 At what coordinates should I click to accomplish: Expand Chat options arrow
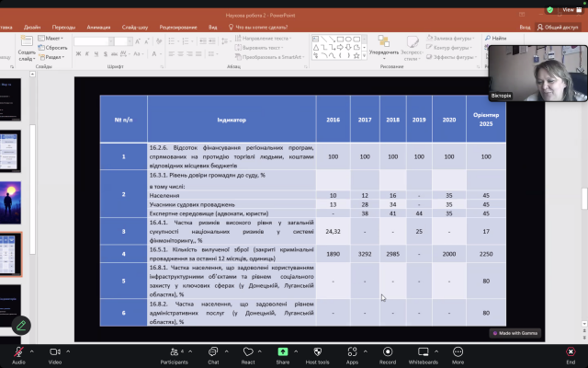(x=227, y=351)
